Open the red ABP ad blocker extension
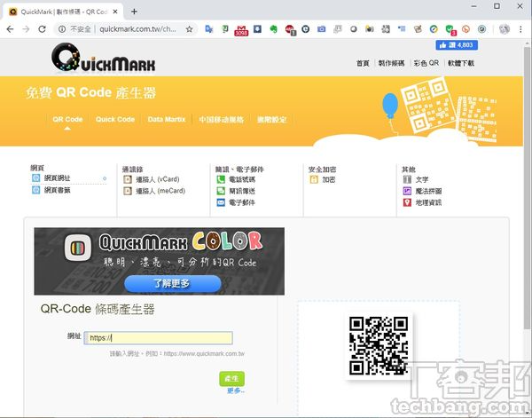This screenshot has width=532, height=418. (x=291, y=30)
